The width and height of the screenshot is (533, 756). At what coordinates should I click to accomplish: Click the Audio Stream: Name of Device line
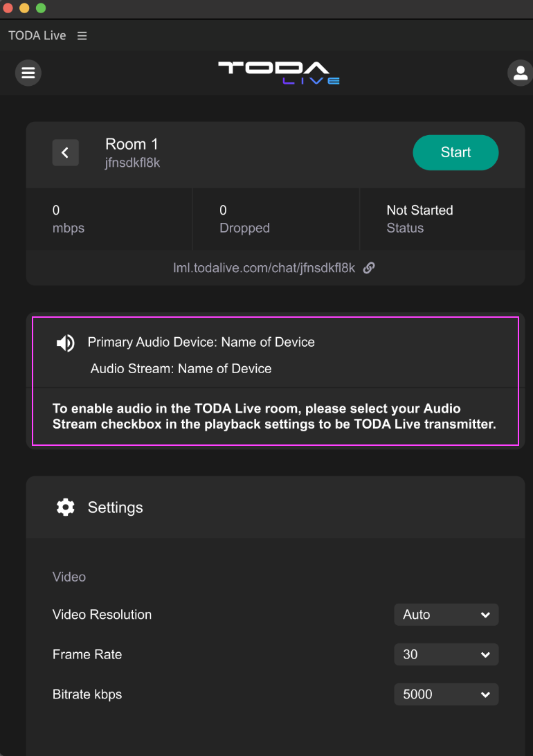point(181,369)
